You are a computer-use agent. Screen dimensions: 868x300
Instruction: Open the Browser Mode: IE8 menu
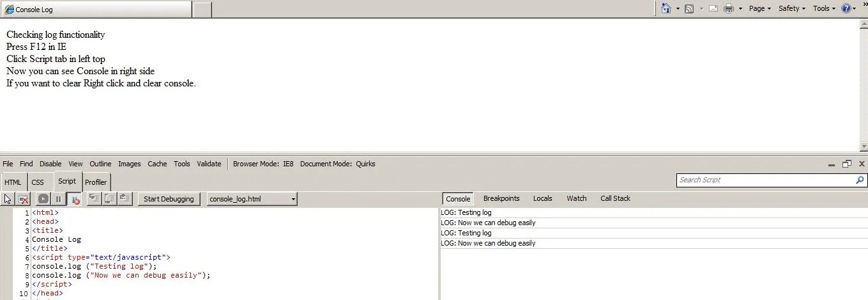click(263, 164)
